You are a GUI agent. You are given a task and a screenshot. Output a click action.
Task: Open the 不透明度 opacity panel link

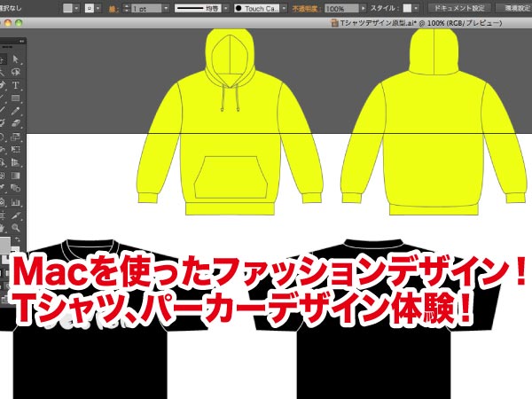click(307, 9)
